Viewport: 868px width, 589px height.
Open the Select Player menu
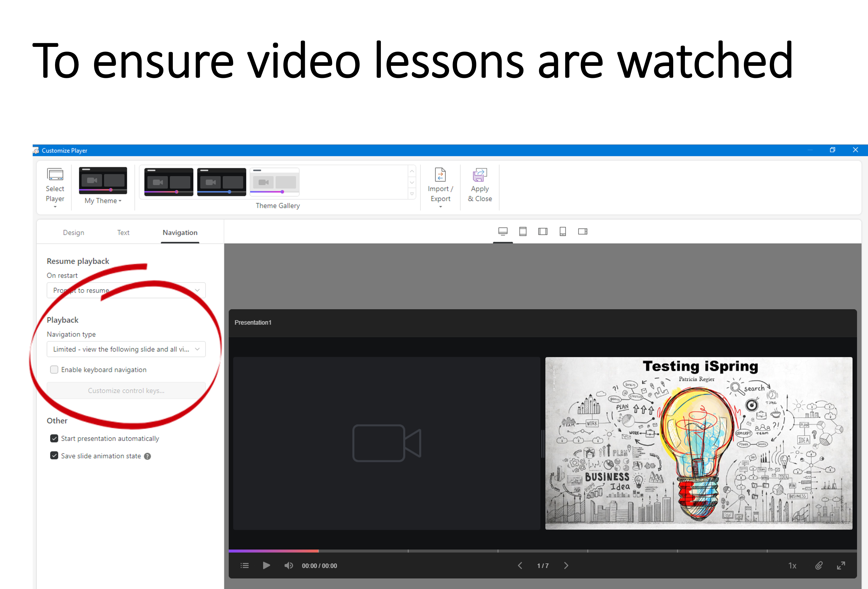pos(55,188)
